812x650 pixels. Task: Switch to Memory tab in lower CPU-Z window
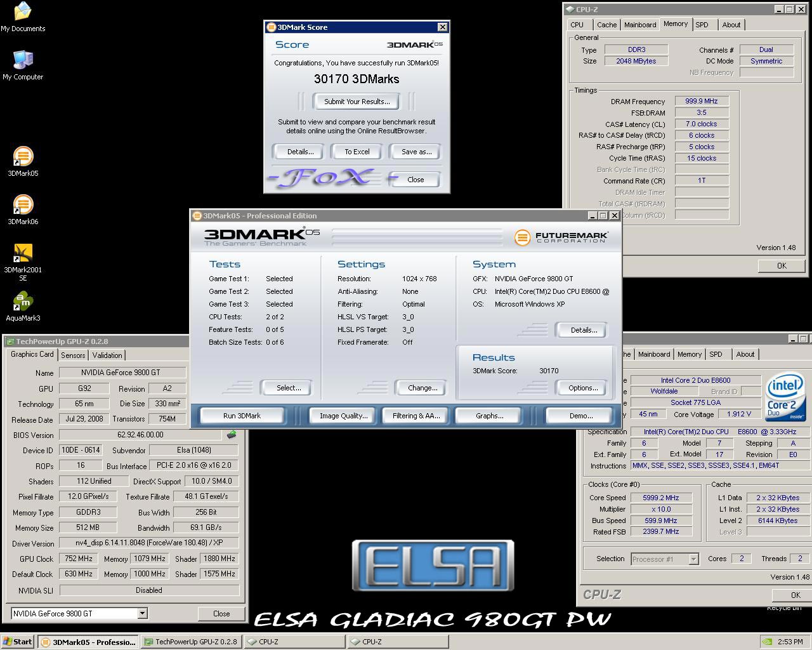689,354
